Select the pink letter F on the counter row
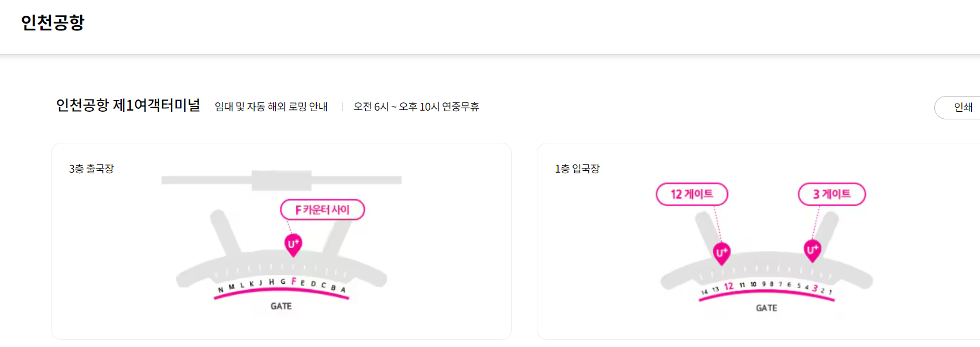Screen dimensions: 980x347 pyautogui.click(x=294, y=281)
